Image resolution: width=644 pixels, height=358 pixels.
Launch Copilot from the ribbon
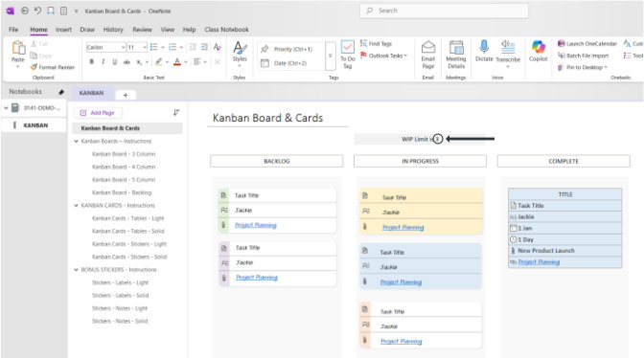click(538, 51)
